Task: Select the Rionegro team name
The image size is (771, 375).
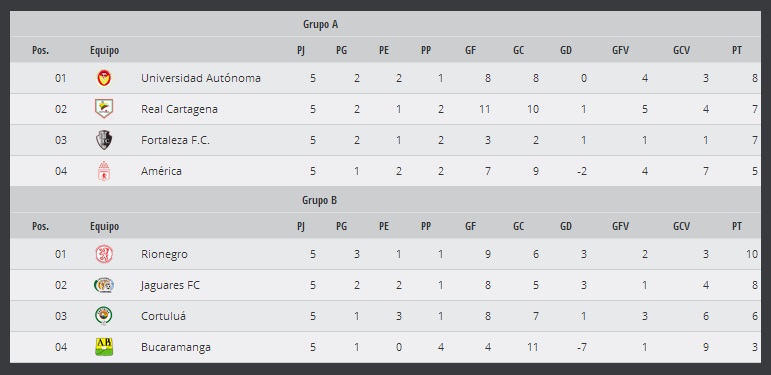Action: pyautogui.click(x=164, y=255)
